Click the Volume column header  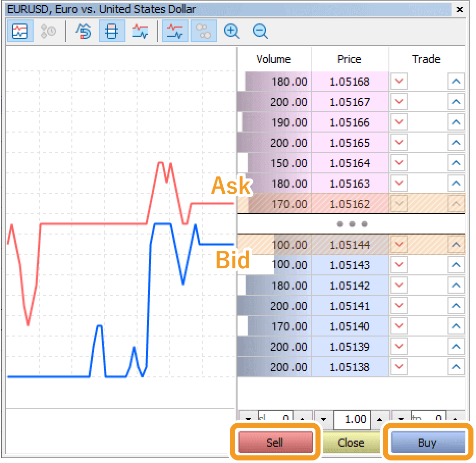pyautogui.click(x=274, y=59)
